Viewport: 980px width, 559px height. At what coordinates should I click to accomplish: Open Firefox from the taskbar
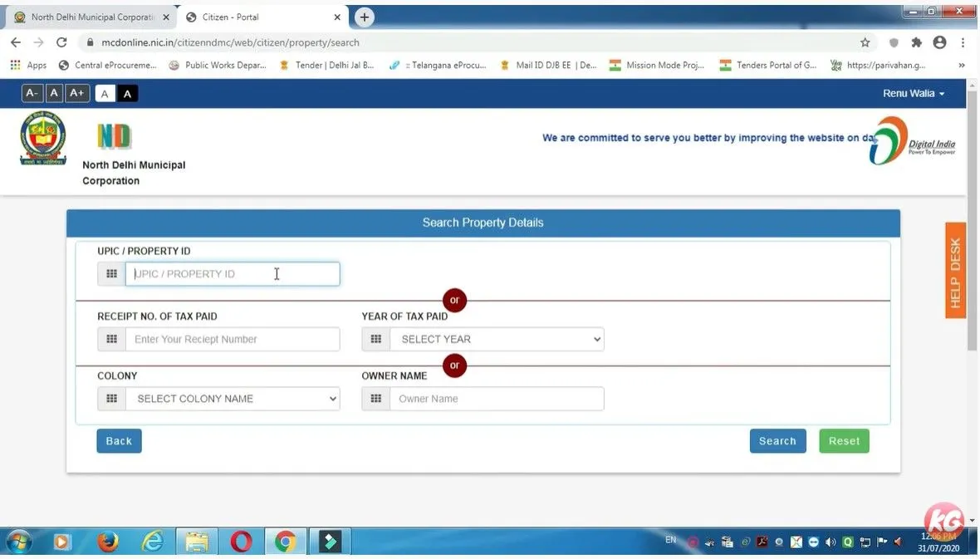point(107,542)
